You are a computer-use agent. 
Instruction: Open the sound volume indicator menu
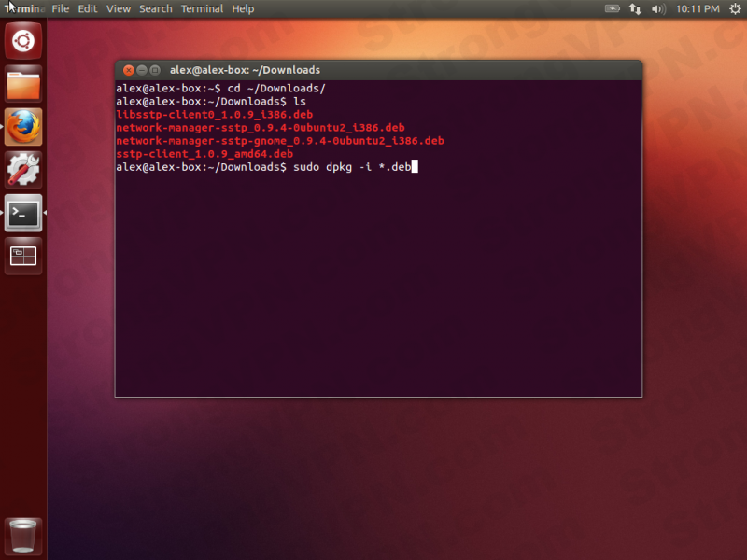658,8
